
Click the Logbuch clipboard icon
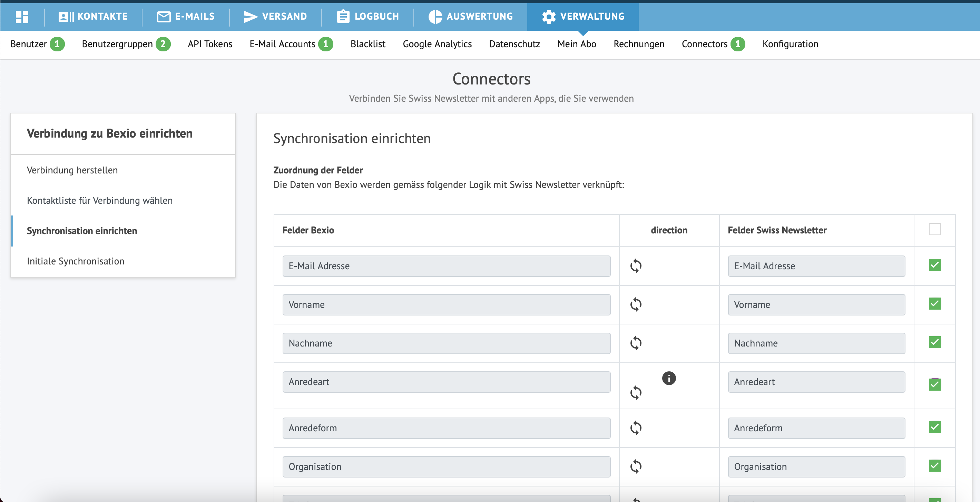343,16
